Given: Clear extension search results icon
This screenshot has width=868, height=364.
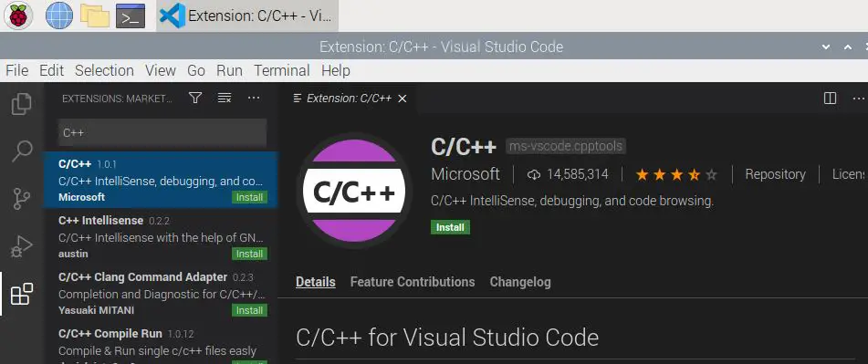Looking at the screenshot, I should point(225,98).
